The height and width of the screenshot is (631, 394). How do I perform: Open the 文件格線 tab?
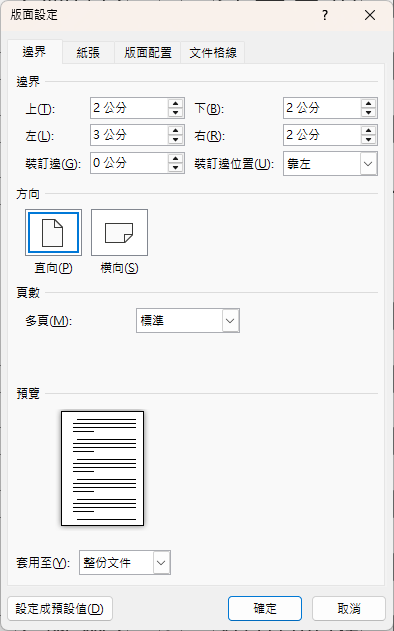(212, 53)
